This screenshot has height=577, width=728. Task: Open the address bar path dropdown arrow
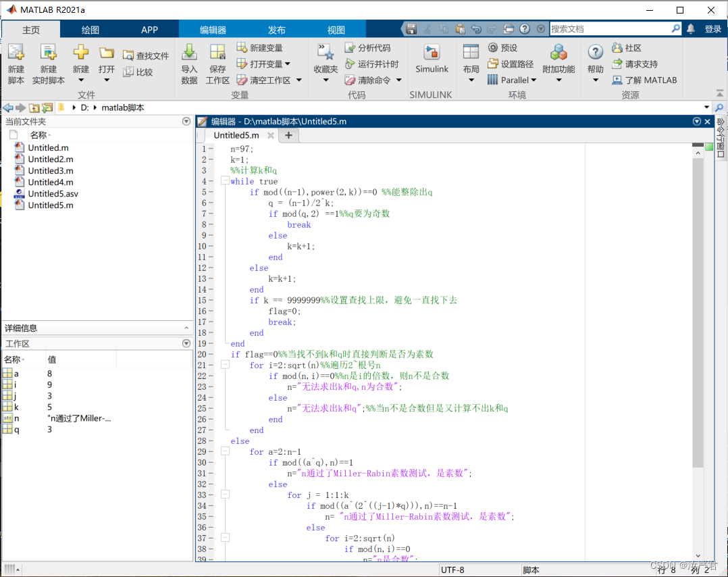pos(706,107)
